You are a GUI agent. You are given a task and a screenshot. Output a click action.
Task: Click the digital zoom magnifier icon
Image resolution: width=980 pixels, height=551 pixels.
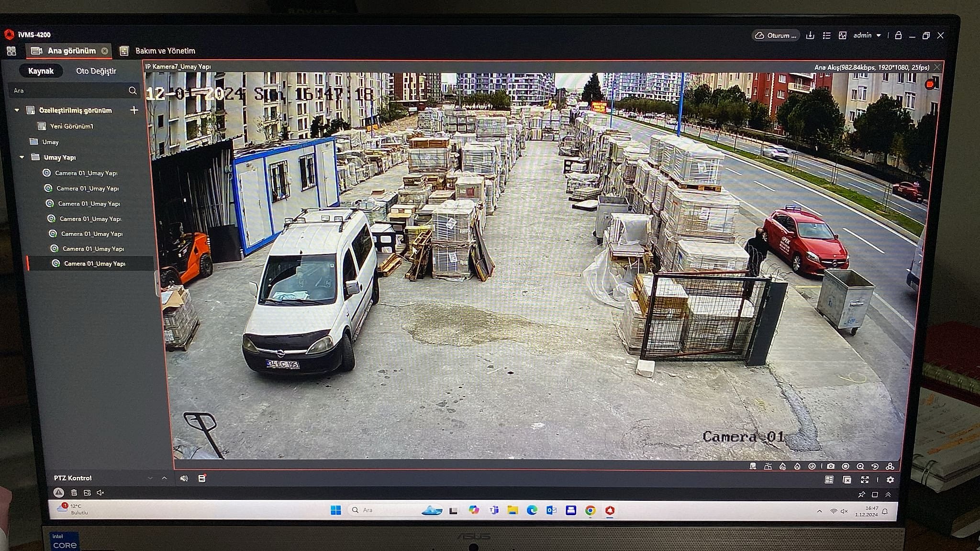pyautogui.click(x=860, y=466)
